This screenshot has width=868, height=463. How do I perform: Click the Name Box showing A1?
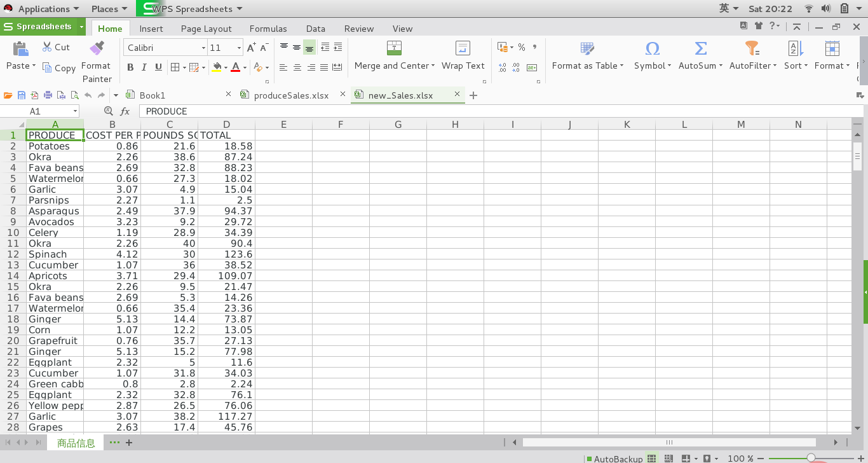[x=40, y=111]
